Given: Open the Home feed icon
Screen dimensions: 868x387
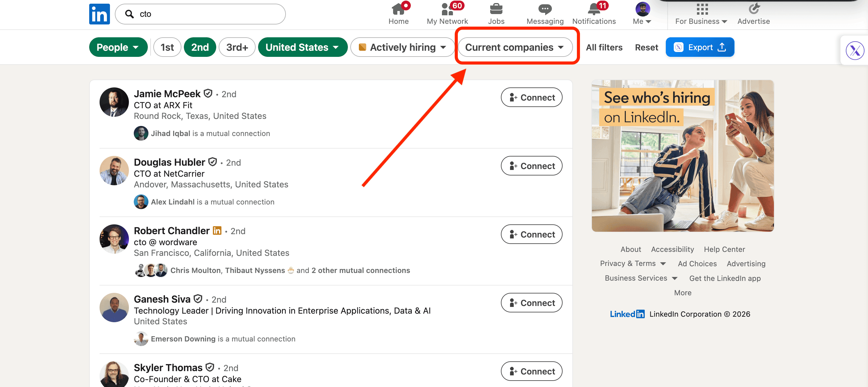Looking at the screenshot, I should pos(398,9).
